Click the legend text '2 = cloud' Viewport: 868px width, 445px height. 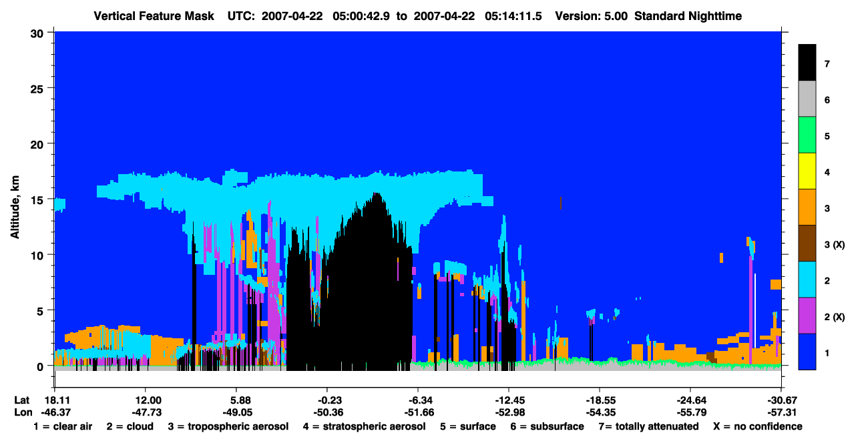(x=130, y=426)
